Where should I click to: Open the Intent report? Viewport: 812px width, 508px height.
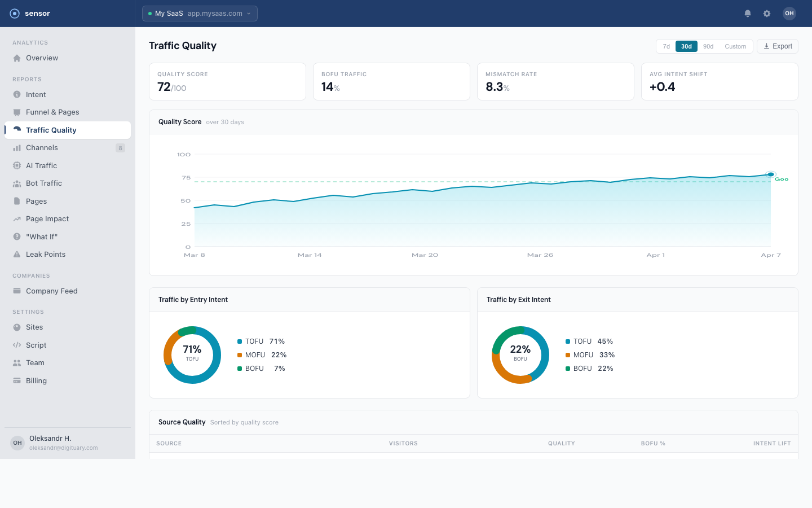pyautogui.click(x=35, y=94)
